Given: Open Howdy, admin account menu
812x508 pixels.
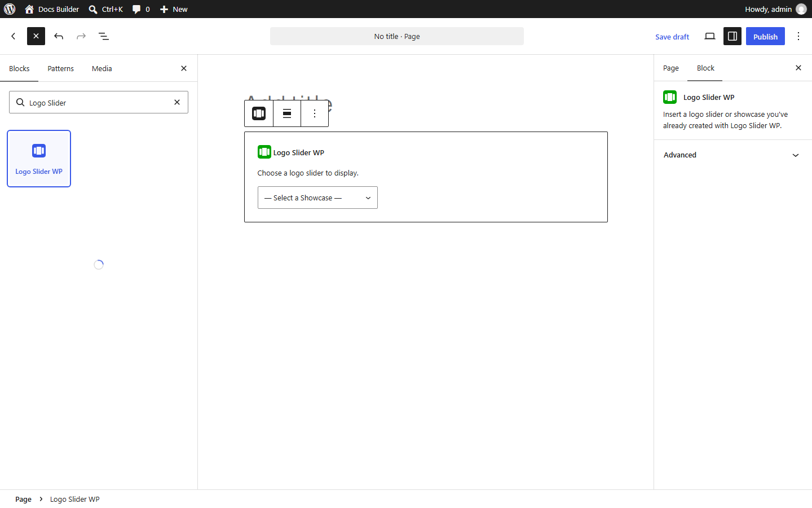Looking at the screenshot, I should click(775, 9).
